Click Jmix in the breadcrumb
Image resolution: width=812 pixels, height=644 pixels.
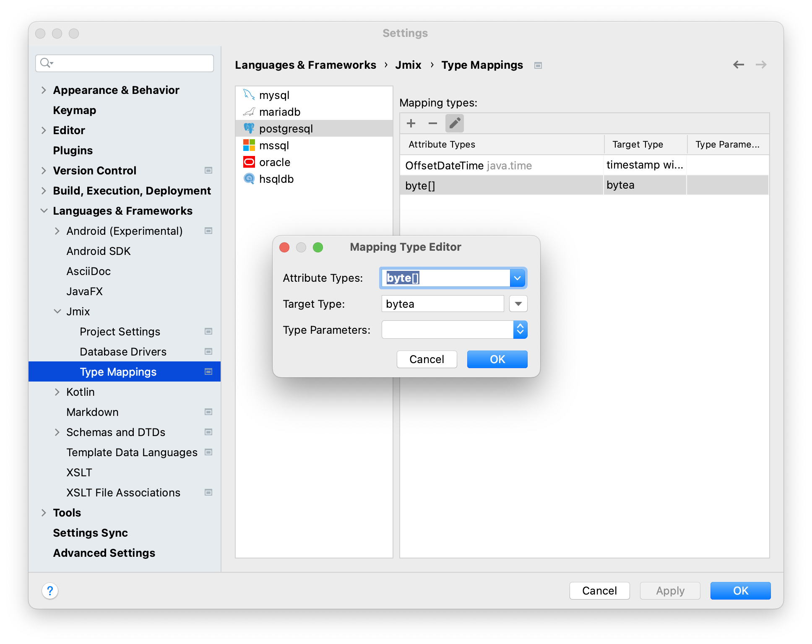[408, 65]
